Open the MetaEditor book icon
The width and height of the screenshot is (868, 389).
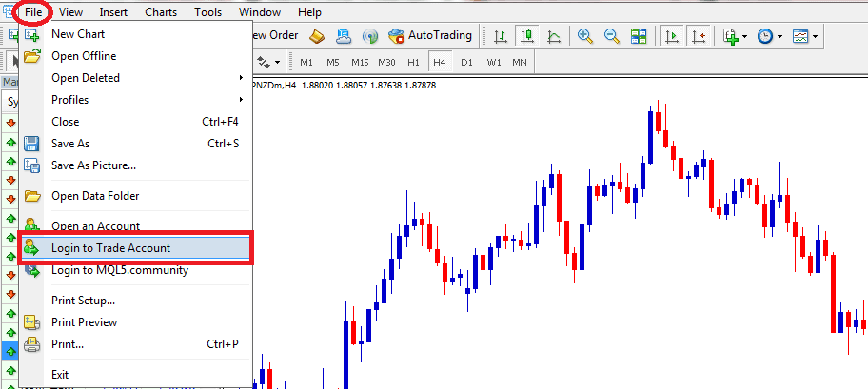tap(317, 36)
